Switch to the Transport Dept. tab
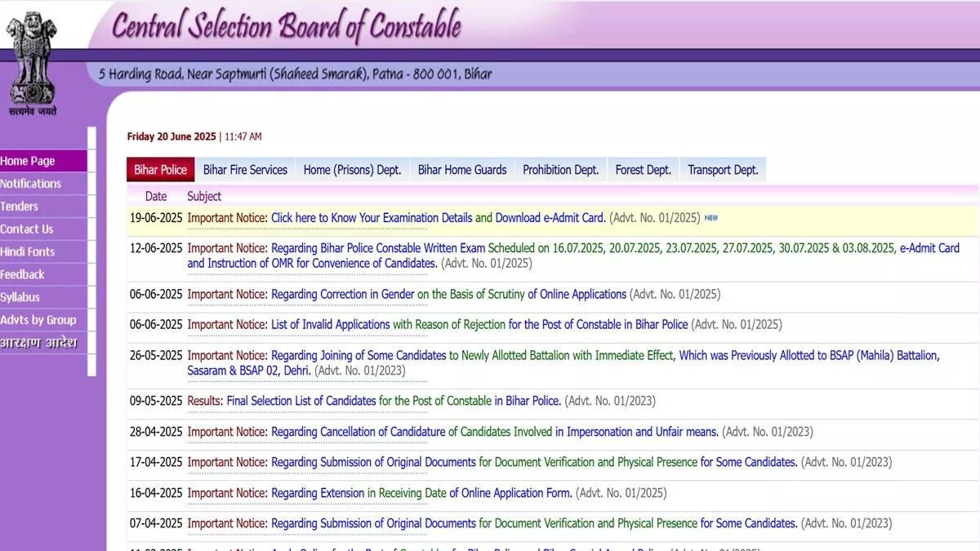 pos(723,170)
